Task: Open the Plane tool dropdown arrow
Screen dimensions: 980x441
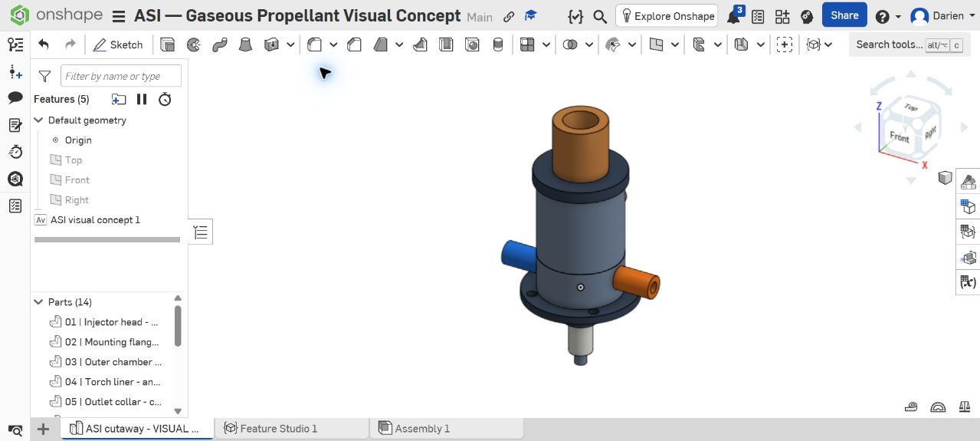Action: pos(675,45)
